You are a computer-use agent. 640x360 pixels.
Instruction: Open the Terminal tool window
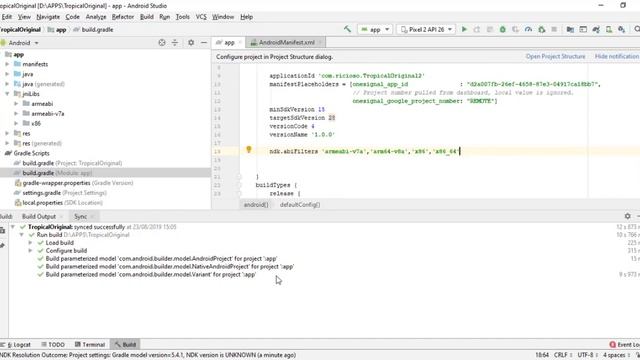(x=90, y=344)
